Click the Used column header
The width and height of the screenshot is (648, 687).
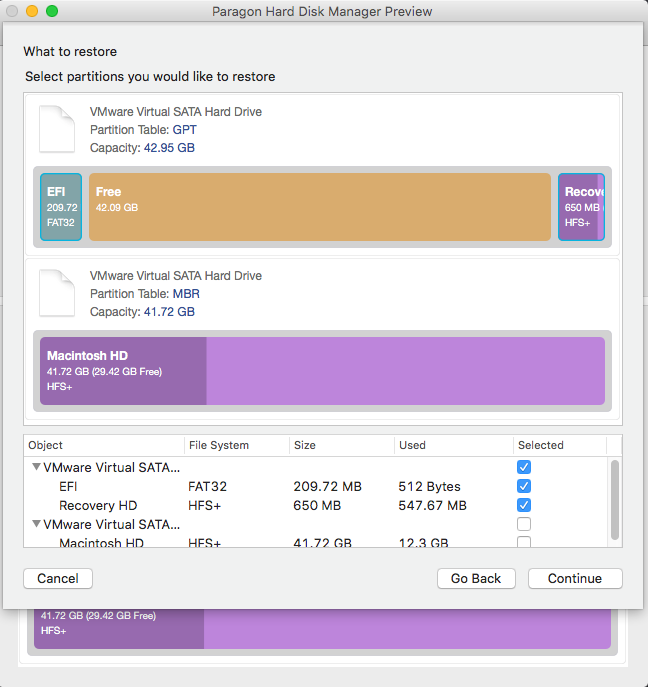coord(453,445)
